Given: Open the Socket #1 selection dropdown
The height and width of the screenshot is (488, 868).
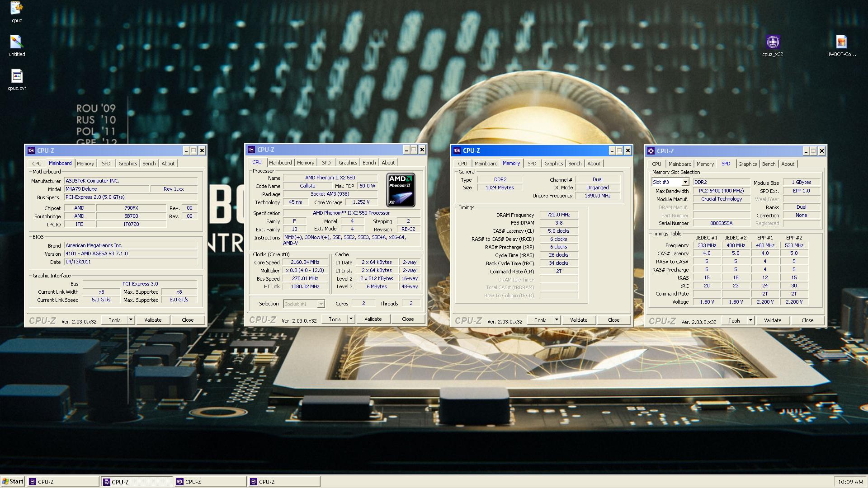Looking at the screenshot, I should point(321,304).
